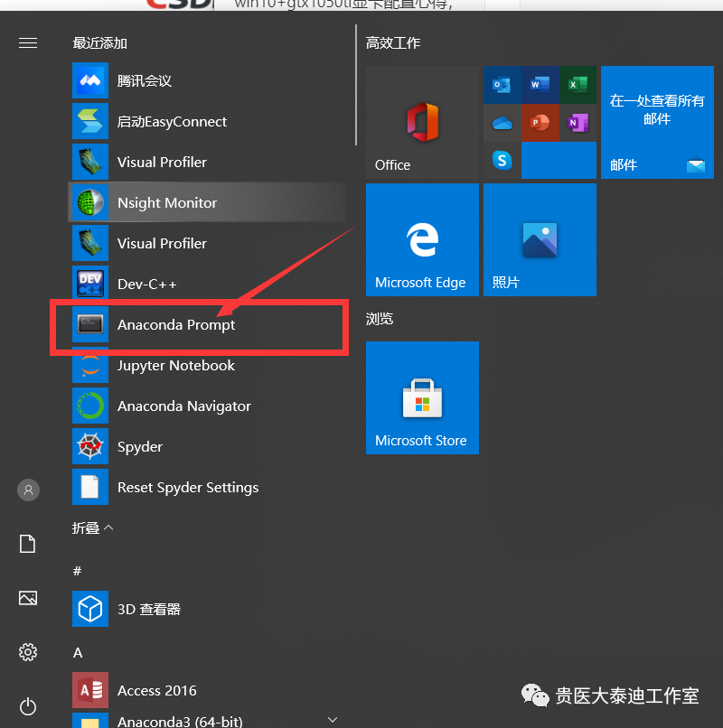This screenshot has width=723, height=728.
Task: Open OneDrive from the tile group
Action: point(502,123)
